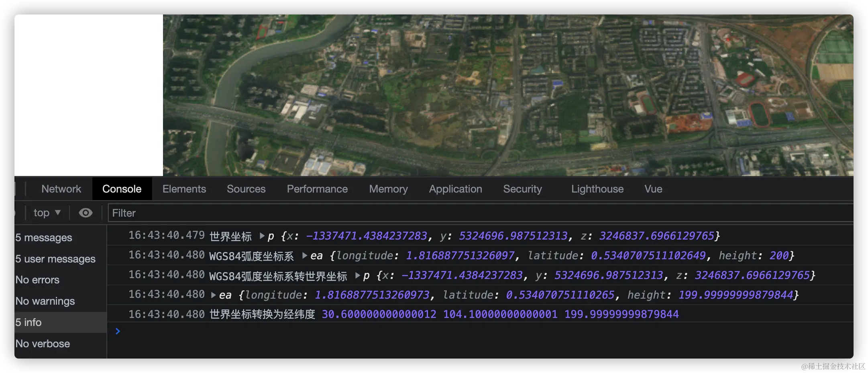Image resolution: width=868 pixels, height=373 pixels.
Task: Click the WGS84弧度坐标系转世界坐标 log label
Action: point(278,275)
